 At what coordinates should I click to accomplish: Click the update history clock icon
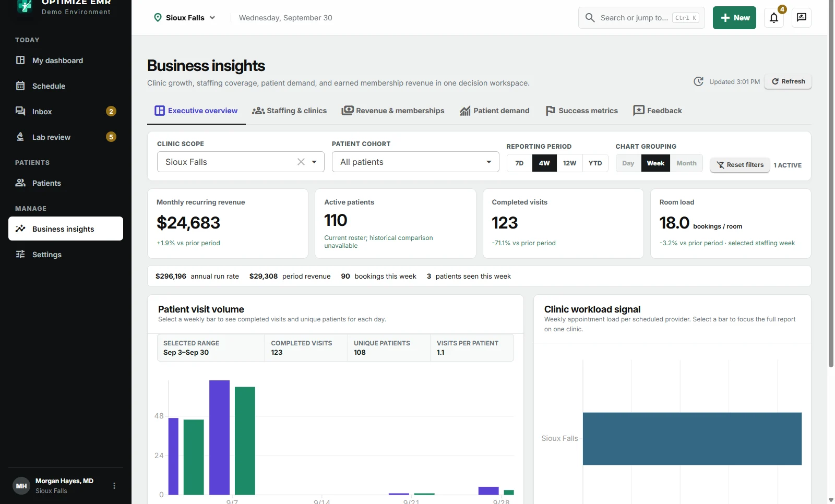click(x=698, y=81)
